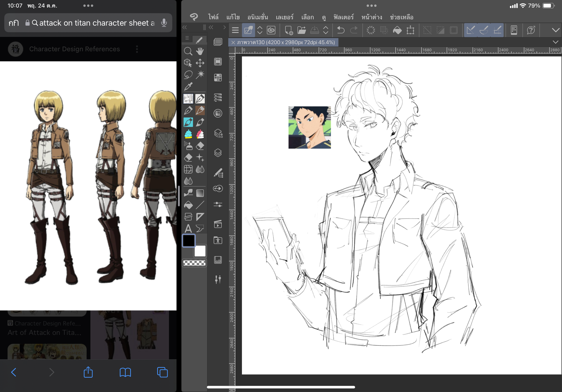Pick the Eyedropper tool
Screen dimensions: 562x392
(x=188, y=86)
